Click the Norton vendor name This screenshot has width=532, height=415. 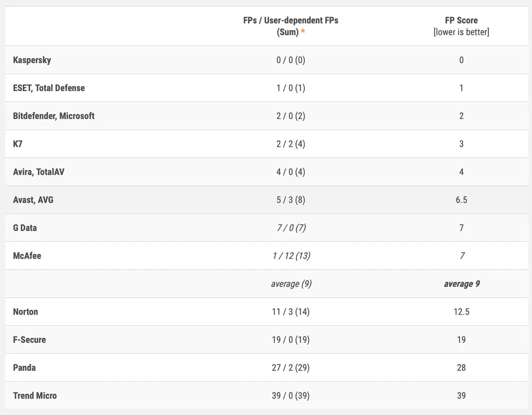(x=26, y=312)
